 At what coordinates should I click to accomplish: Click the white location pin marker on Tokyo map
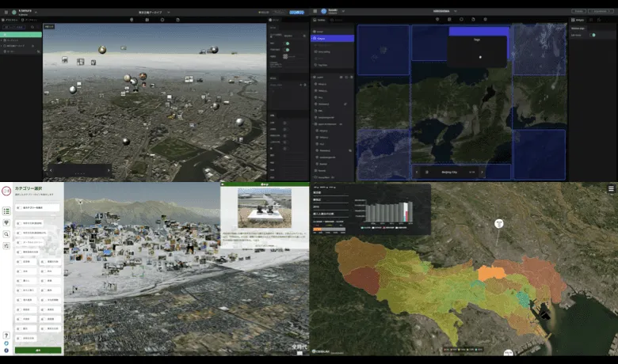pos(499,224)
